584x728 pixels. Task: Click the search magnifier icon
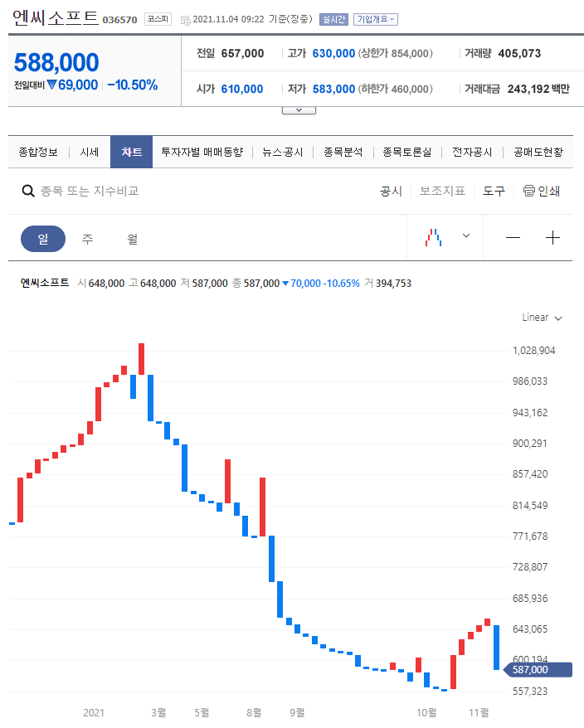28,192
